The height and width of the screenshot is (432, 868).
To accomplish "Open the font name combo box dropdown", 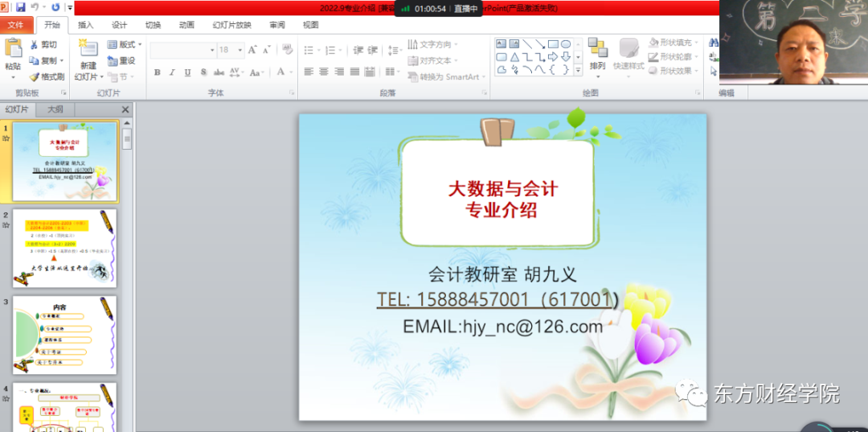I will (x=212, y=50).
